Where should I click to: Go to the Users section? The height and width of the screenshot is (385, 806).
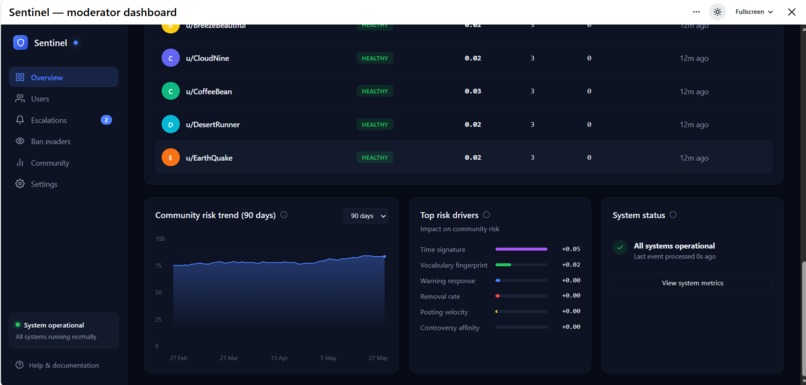tap(64, 98)
